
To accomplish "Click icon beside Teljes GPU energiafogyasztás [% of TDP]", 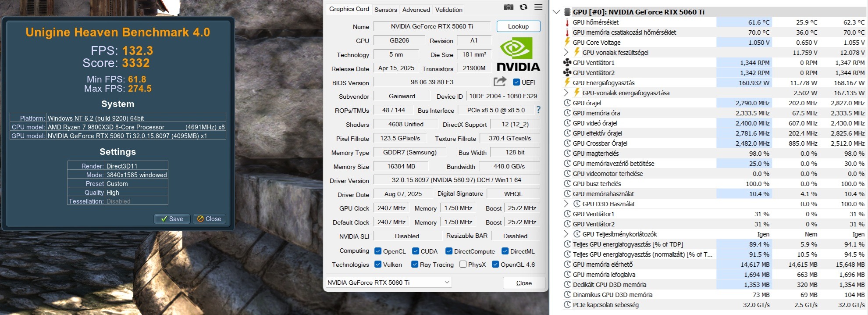I will [x=567, y=244].
